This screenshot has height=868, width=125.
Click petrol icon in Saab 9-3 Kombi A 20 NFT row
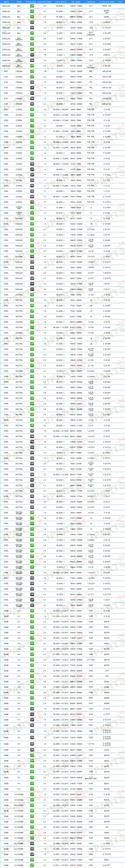(x=32, y=865)
